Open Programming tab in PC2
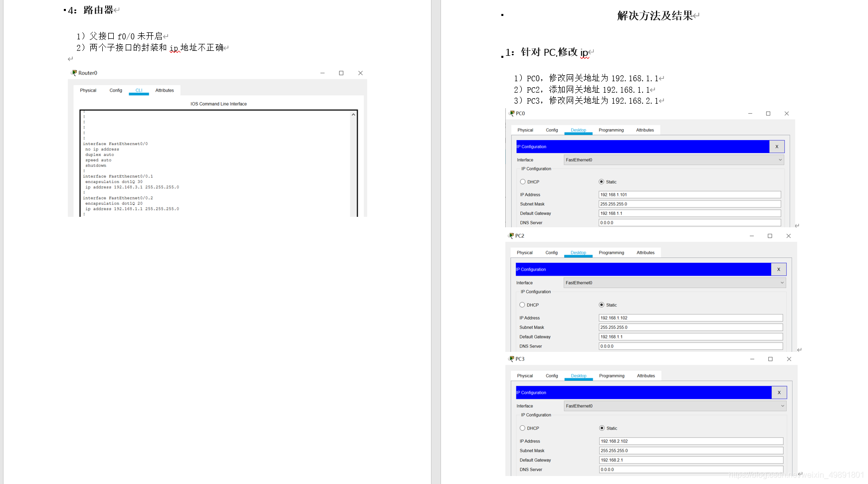 pyautogui.click(x=612, y=253)
